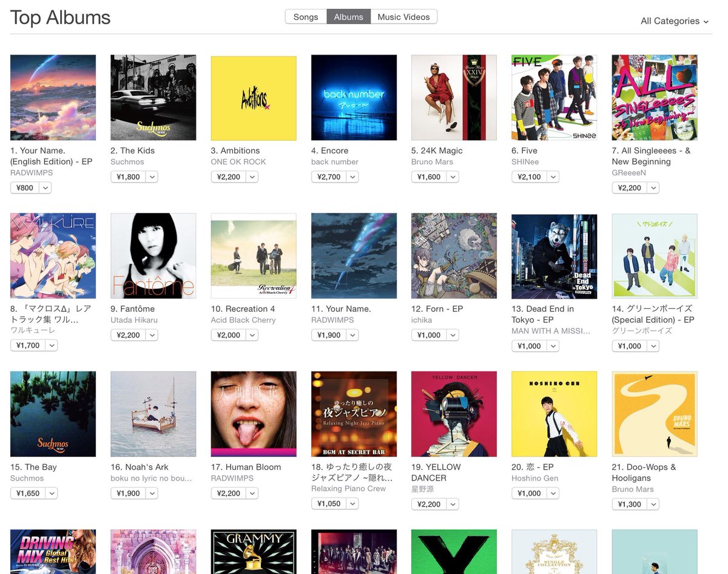728x574 pixels.
Task: Open the Music Videos tab
Action: tap(403, 17)
